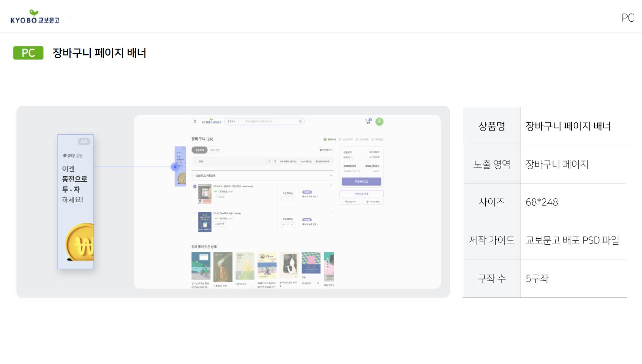642x364 pixels.
Task: Switch to the 바로드림만 tab
Action: click(215, 150)
